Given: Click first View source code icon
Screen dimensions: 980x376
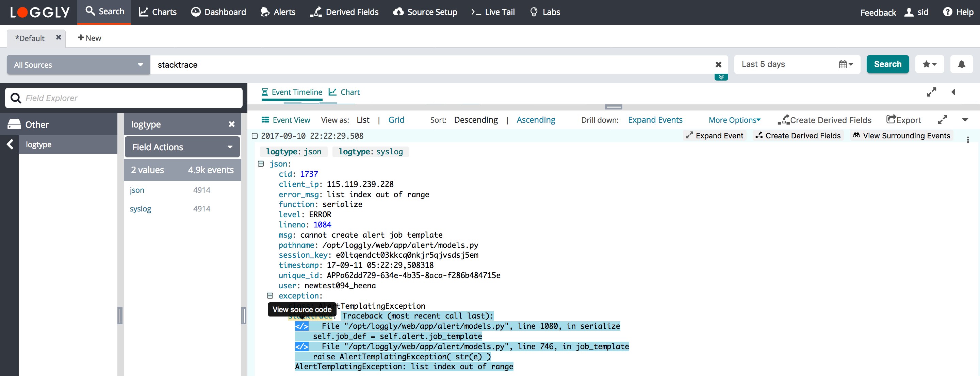Looking at the screenshot, I should click(302, 326).
